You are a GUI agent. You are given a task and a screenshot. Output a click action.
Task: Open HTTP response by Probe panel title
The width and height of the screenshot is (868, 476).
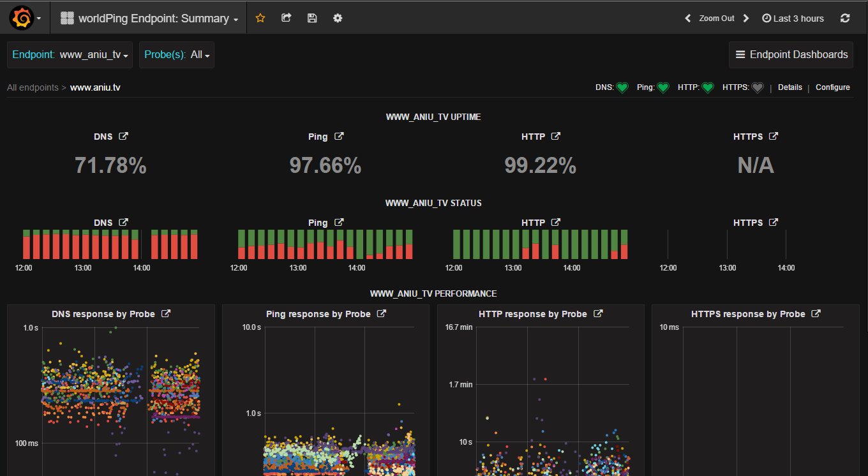(533, 314)
